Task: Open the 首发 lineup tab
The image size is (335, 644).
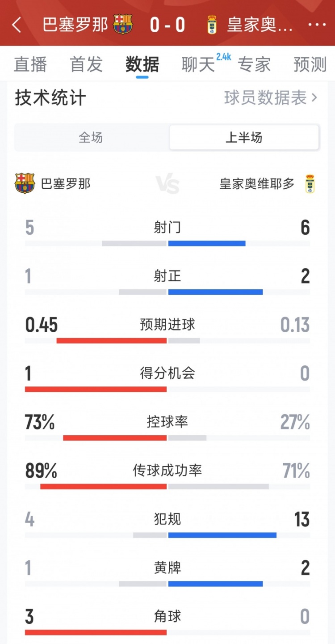Action: point(86,64)
